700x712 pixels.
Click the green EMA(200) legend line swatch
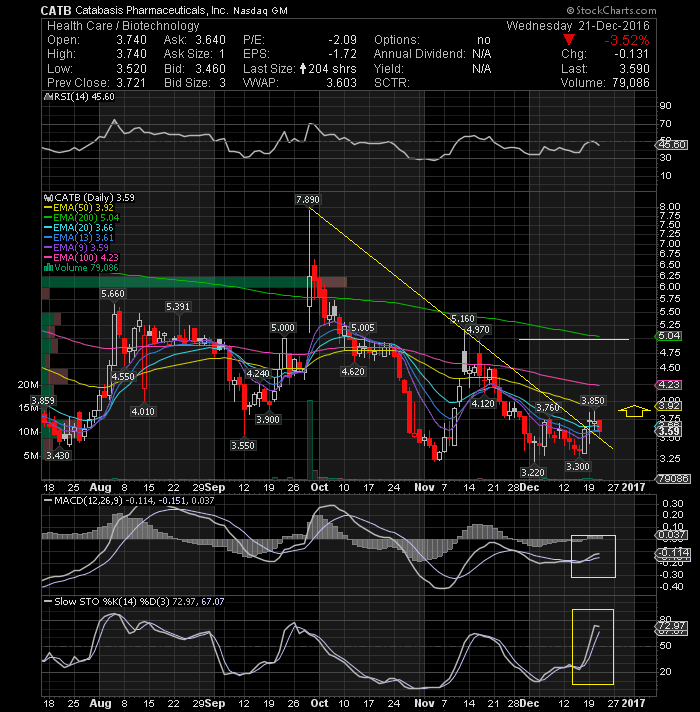coord(48,218)
